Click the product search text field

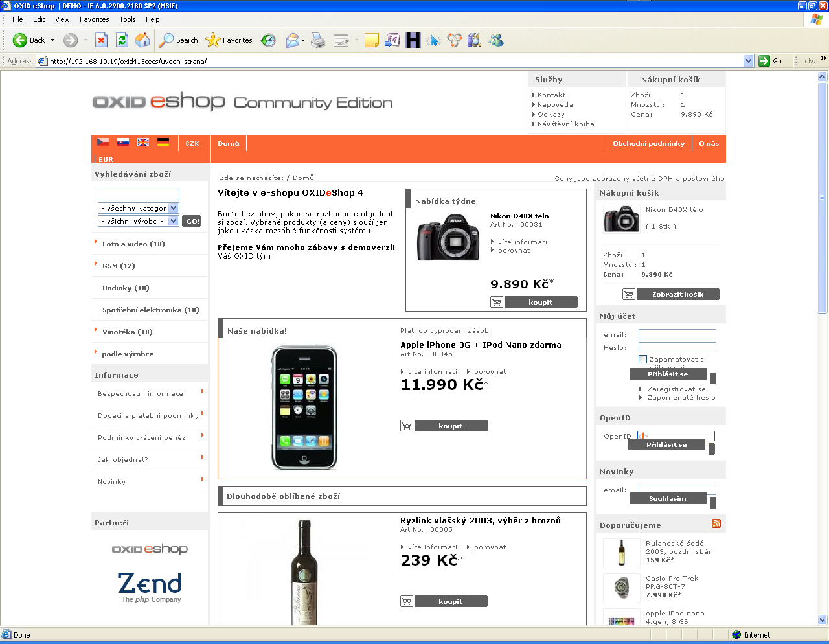pyautogui.click(x=138, y=194)
